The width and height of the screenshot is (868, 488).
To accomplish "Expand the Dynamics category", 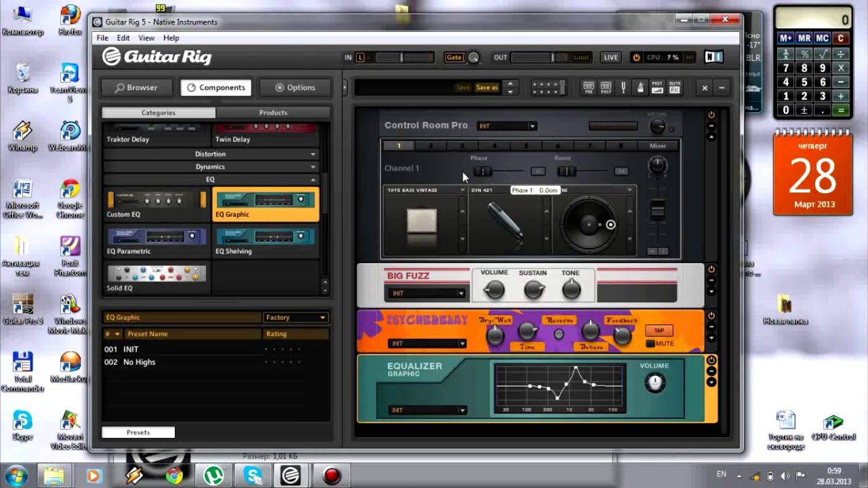I will 210,167.
